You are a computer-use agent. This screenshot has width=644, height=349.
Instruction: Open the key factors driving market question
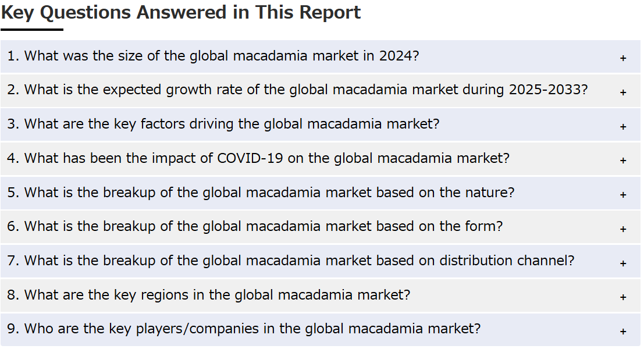223,124
